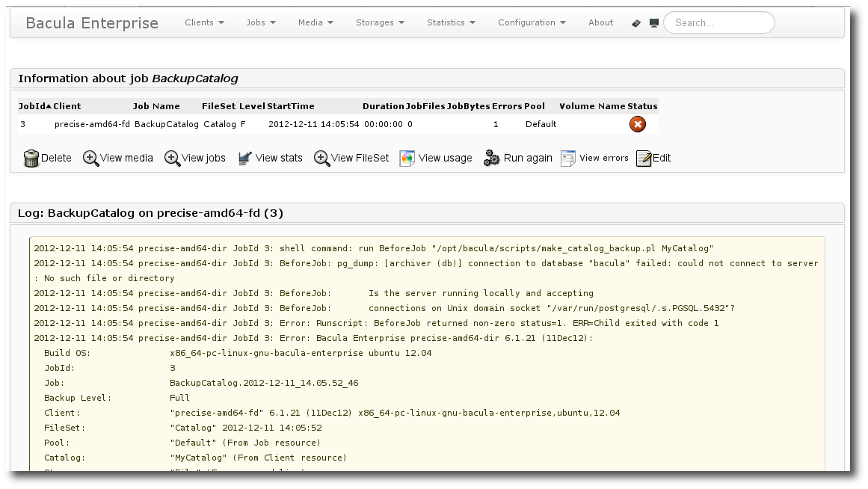Sort by the FileSet column header
Screen dimensions: 868x489
[218, 106]
